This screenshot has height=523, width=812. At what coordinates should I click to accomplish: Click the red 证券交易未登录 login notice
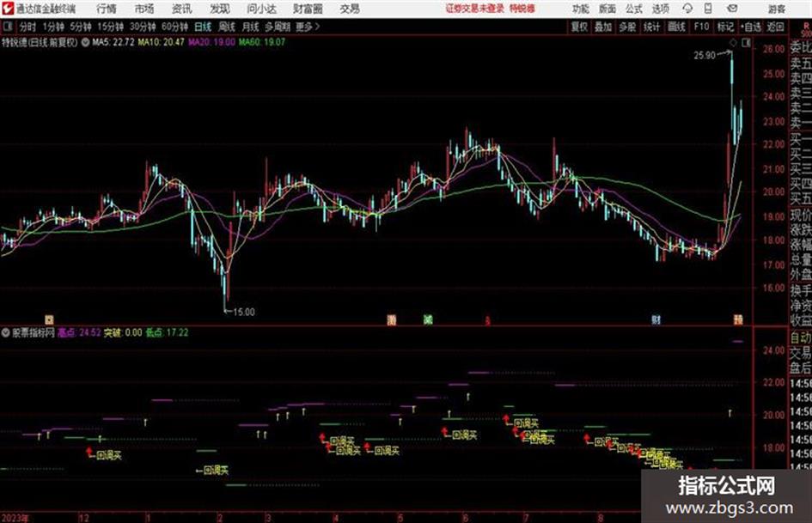(x=475, y=9)
